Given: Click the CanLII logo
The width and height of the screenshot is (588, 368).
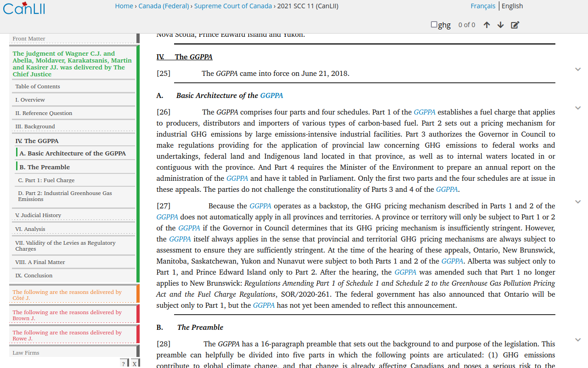Looking at the screenshot, I should [24, 8].
